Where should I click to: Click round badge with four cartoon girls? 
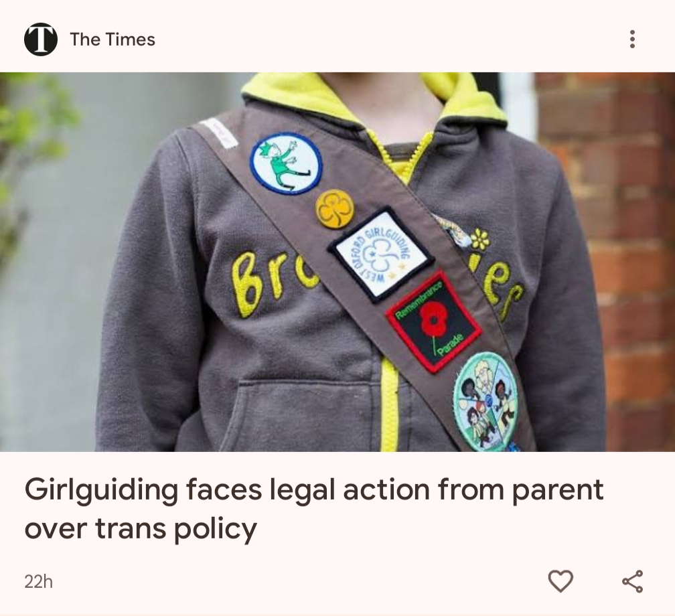(485, 401)
